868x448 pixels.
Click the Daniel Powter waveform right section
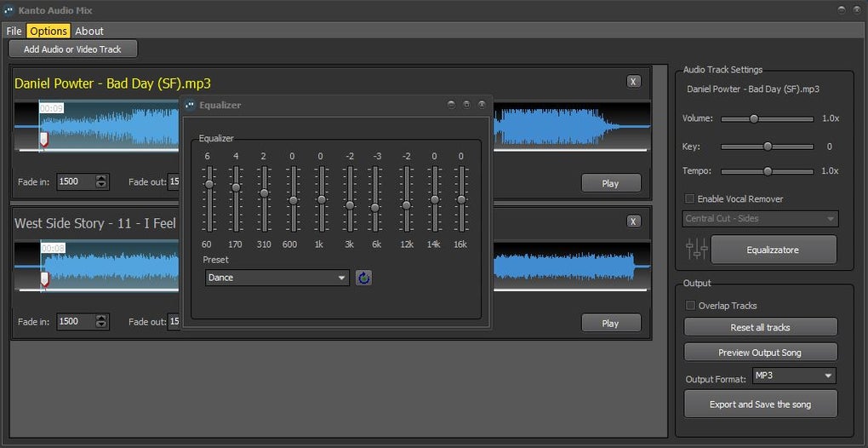pyautogui.click(x=571, y=126)
